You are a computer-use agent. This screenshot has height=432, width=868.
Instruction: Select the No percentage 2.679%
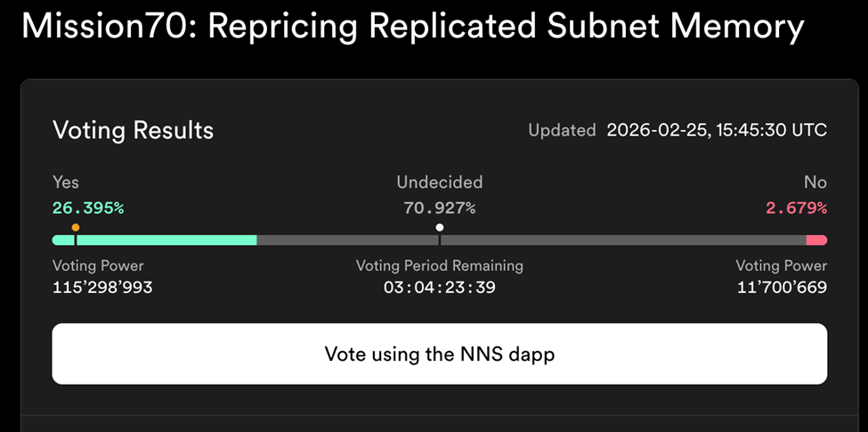point(796,208)
